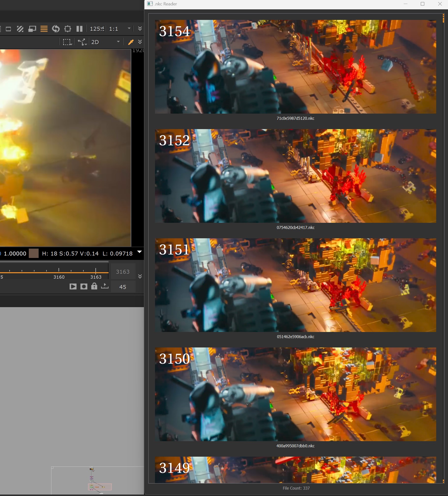Click the 3D axis transform handle icon
The height and width of the screenshot is (496, 448).
(82, 42)
